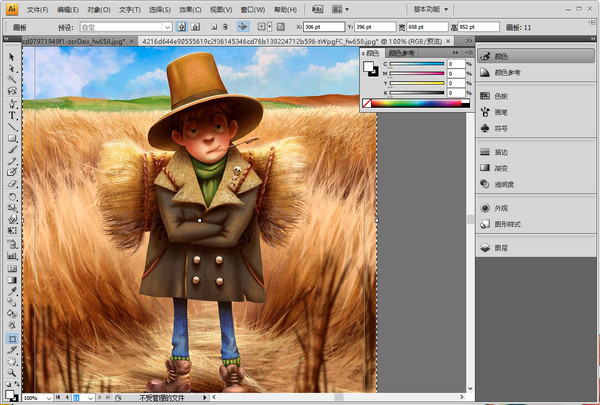The height and width of the screenshot is (405, 600).
Task: Open the 文件(F) menu
Action: pos(38,9)
